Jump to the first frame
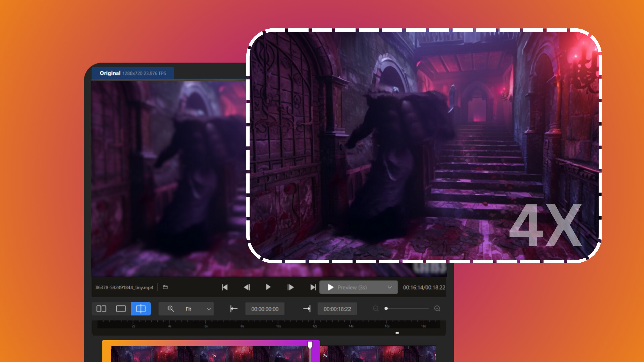This screenshot has height=362, width=644. [x=225, y=287]
